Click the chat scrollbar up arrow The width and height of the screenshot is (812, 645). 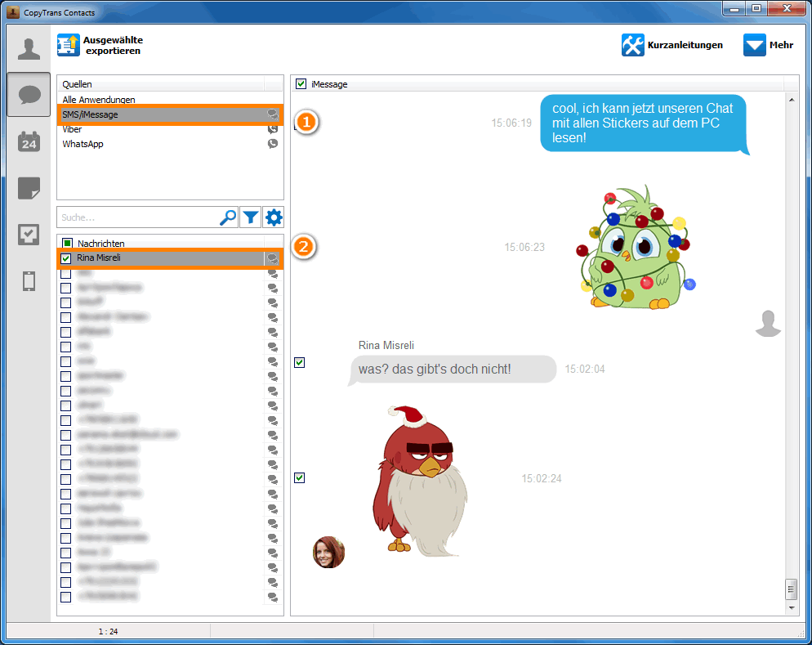tap(792, 99)
